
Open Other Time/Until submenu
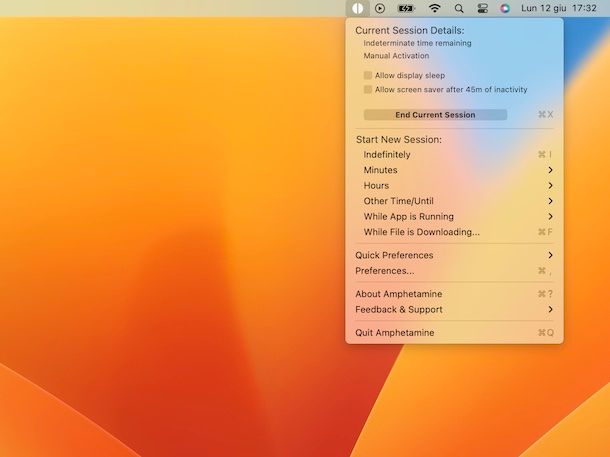pos(454,201)
